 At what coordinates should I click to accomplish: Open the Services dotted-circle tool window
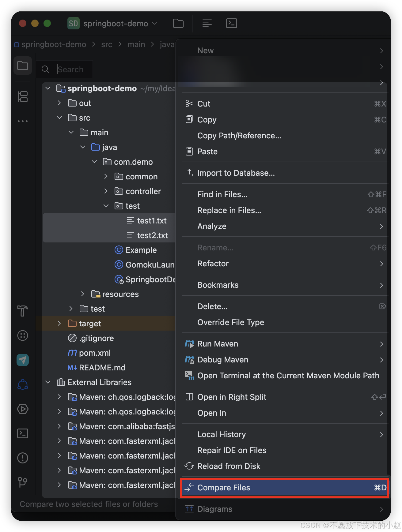23,335
